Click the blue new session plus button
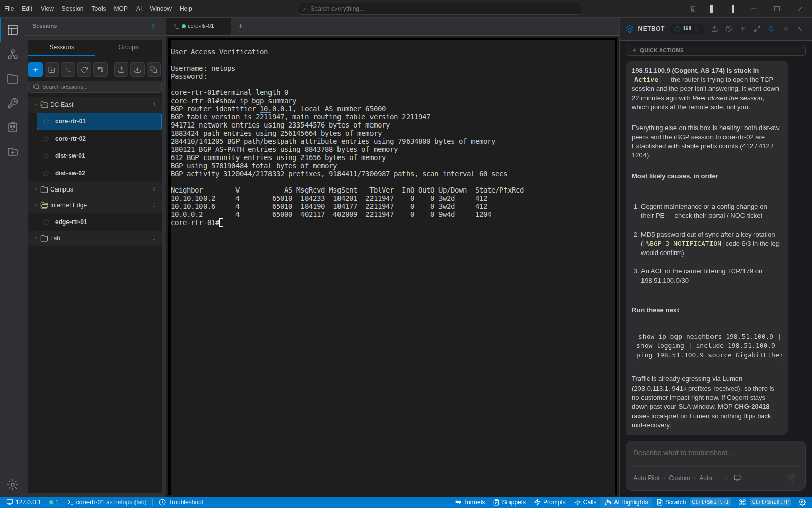Image resolution: width=812 pixels, height=508 pixels. tap(36, 70)
